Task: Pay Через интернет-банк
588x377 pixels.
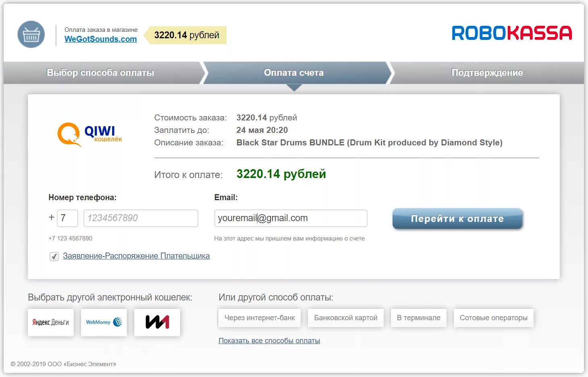Action: (x=260, y=318)
